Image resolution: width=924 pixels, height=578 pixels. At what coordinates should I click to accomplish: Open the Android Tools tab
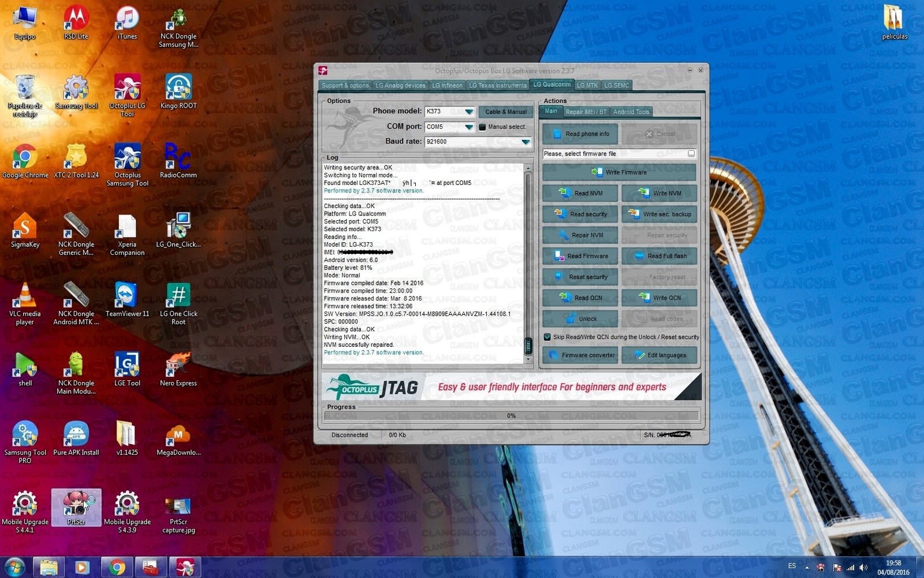click(x=631, y=112)
